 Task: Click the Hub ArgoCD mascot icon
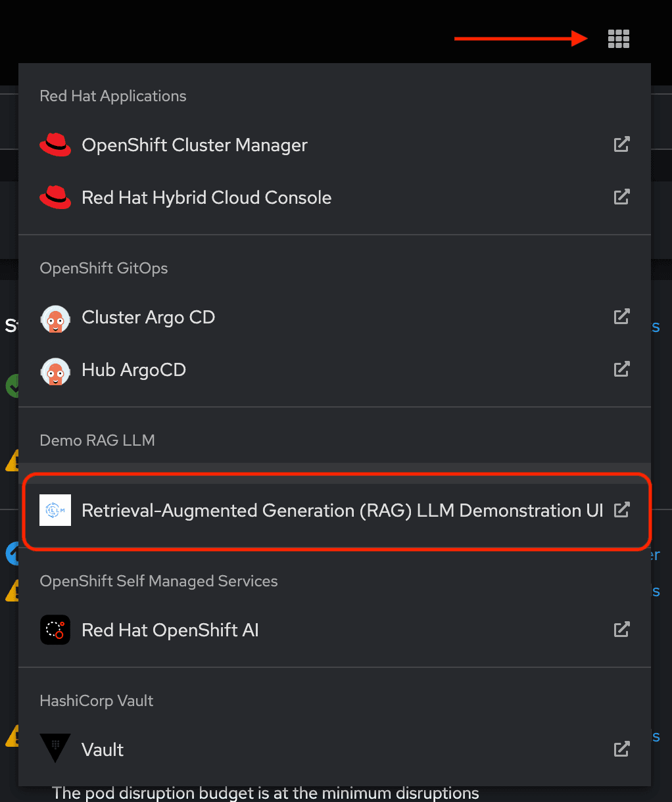(55, 371)
